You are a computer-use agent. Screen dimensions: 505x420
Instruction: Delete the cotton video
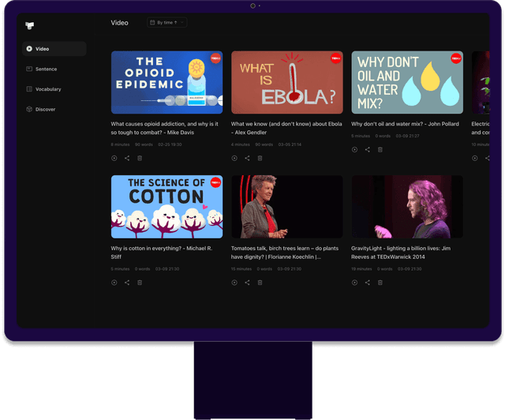click(140, 282)
